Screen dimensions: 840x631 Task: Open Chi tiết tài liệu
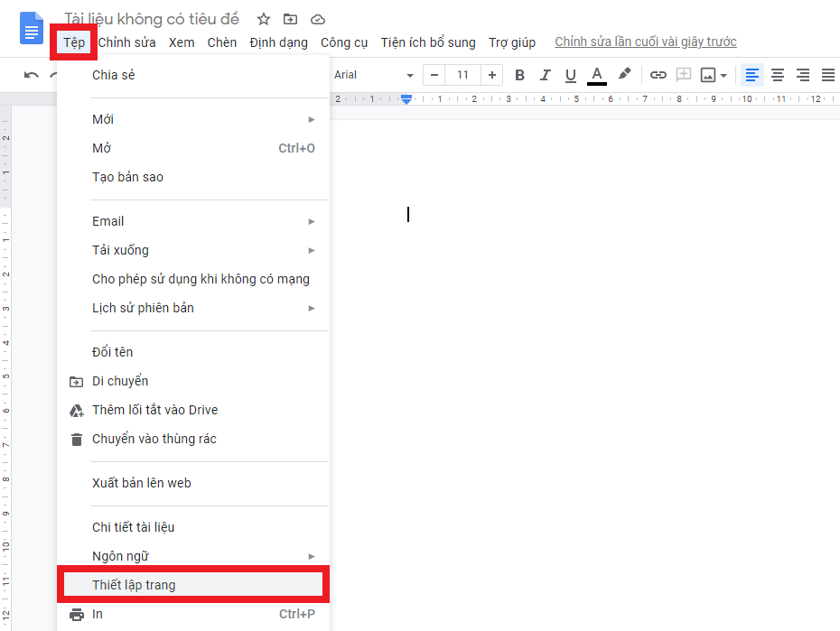193,528
